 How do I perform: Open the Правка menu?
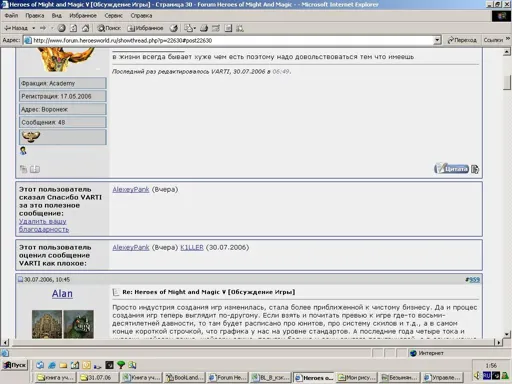pos(35,15)
